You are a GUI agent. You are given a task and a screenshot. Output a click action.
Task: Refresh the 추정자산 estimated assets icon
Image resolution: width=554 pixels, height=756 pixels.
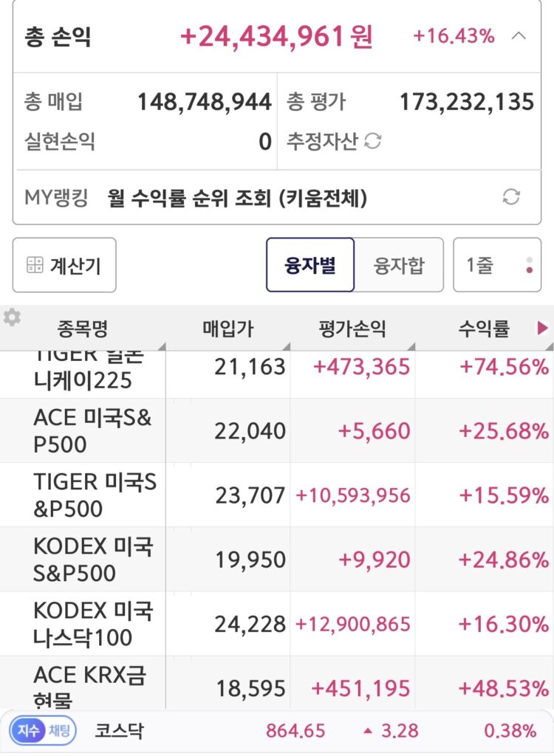click(x=372, y=141)
